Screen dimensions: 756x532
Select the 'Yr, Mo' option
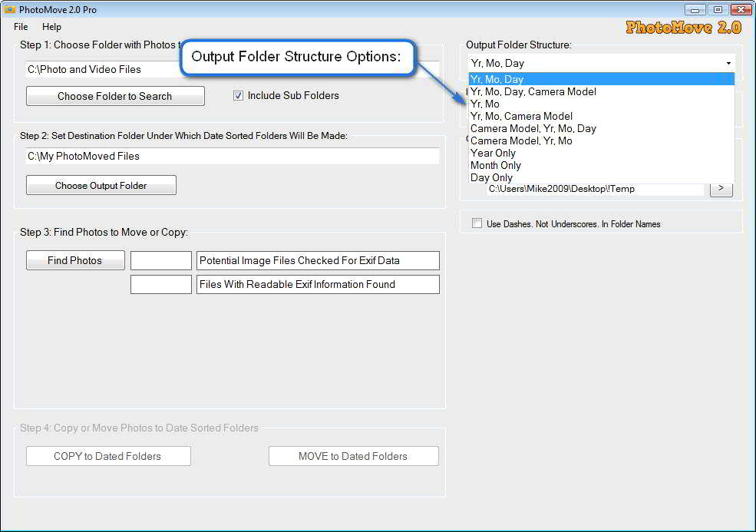(x=601, y=104)
